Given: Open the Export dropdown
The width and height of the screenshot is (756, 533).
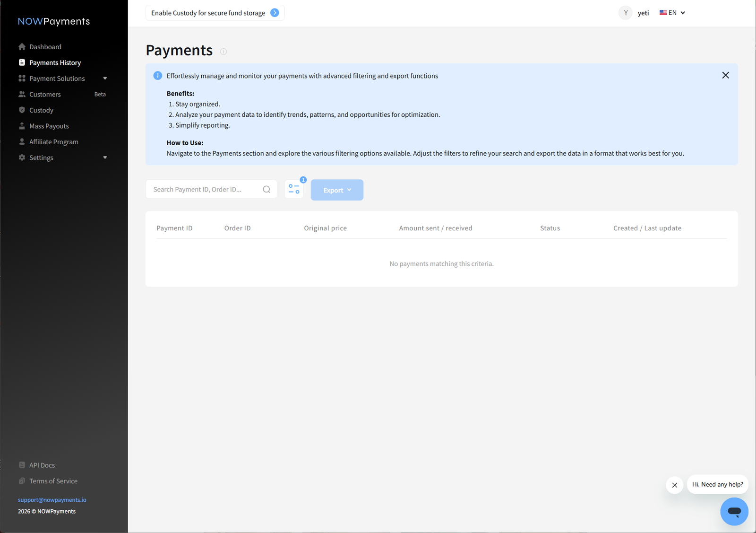Looking at the screenshot, I should (x=336, y=190).
